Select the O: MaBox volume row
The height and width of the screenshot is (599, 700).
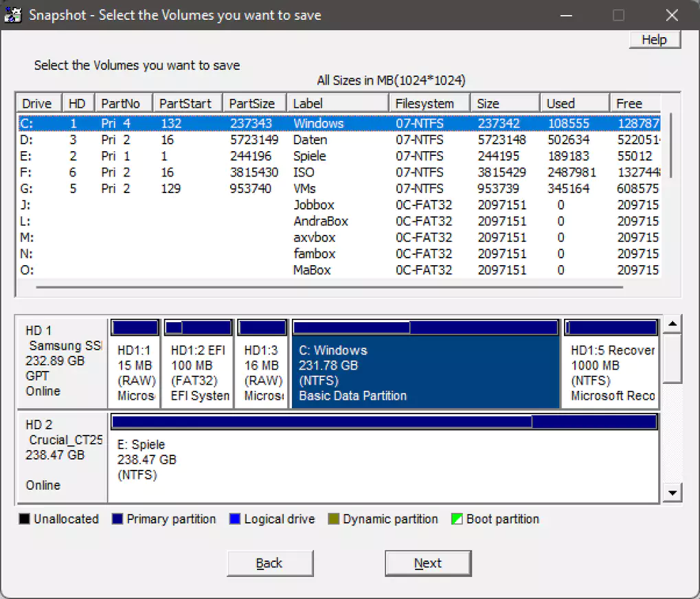click(339, 270)
